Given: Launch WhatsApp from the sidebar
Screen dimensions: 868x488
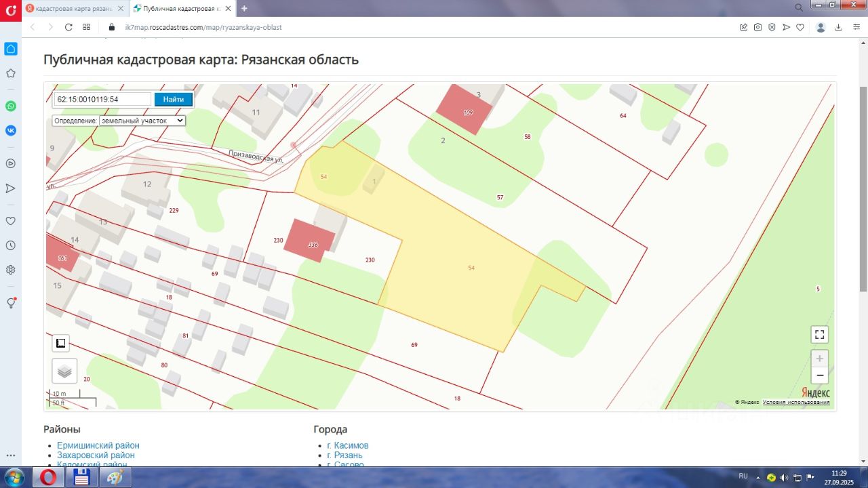Looking at the screenshot, I should pyautogui.click(x=11, y=106).
